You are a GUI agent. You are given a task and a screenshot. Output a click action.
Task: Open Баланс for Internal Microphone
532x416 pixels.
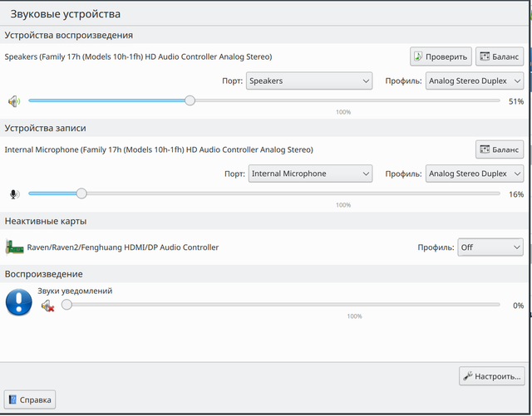pyautogui.click(x=500, y=149)
